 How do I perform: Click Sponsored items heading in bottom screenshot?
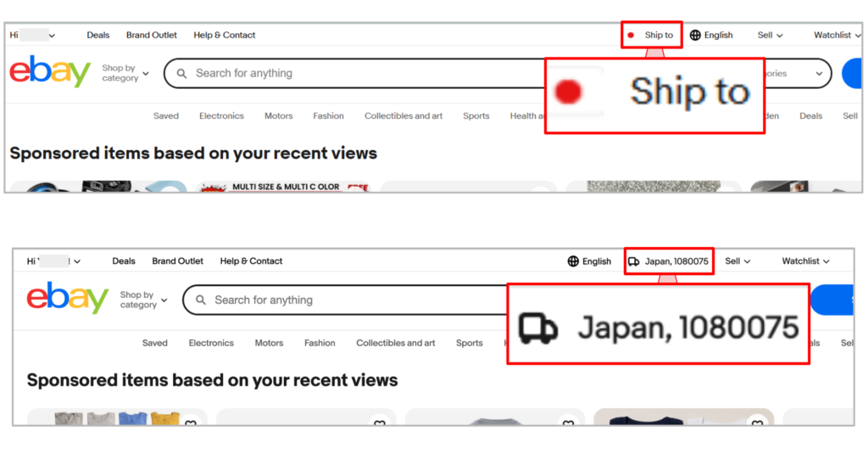pos(212,380)
